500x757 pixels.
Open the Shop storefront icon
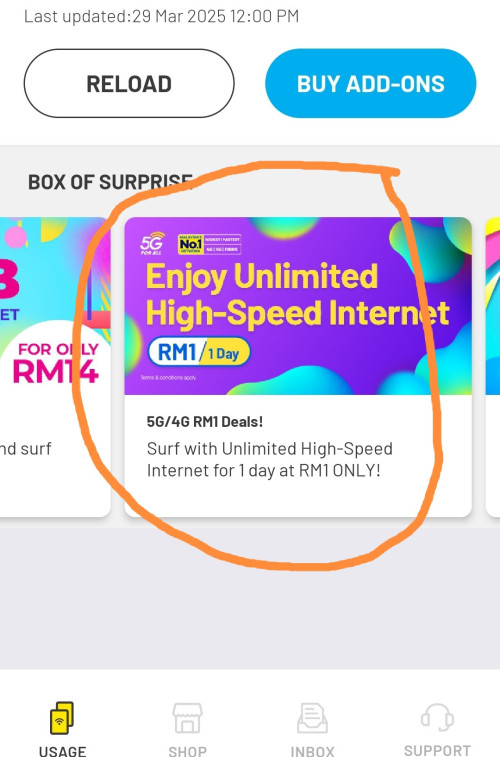coord(187,718)
